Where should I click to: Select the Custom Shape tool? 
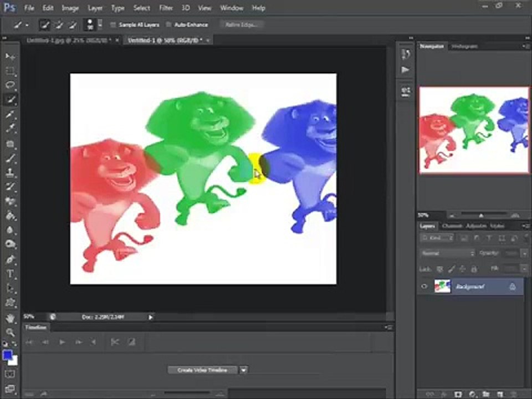(x=10, y=303)
